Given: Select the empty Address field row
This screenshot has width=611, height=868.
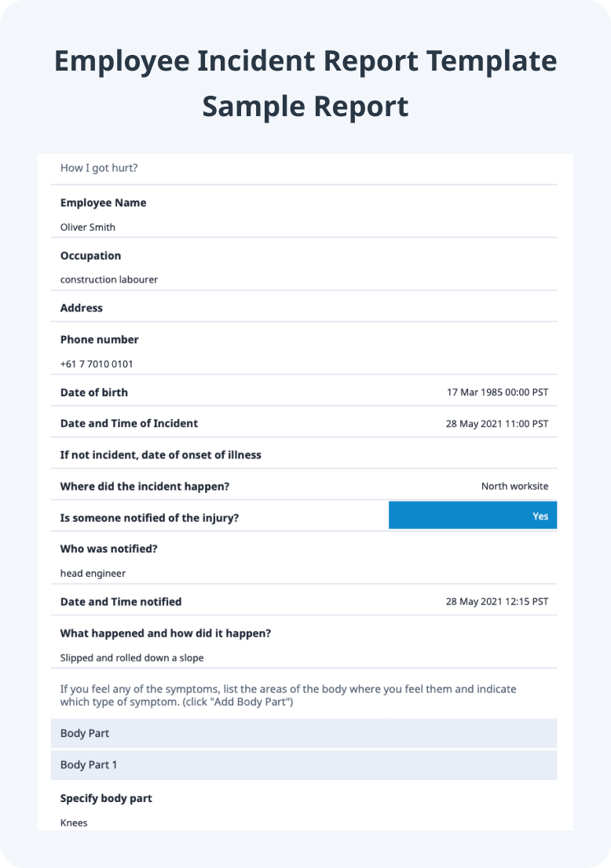Looking at the screenshot, I should point(304,308).
